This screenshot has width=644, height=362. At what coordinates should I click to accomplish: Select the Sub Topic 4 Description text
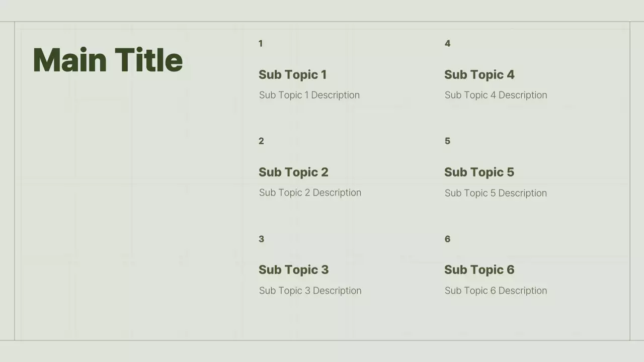point(496,95)
